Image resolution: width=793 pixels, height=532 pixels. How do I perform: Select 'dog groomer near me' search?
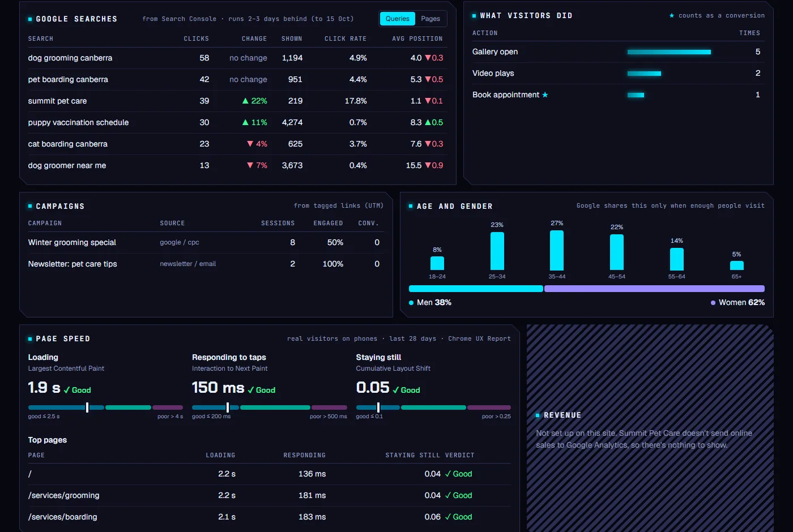[x=237, y=165]
